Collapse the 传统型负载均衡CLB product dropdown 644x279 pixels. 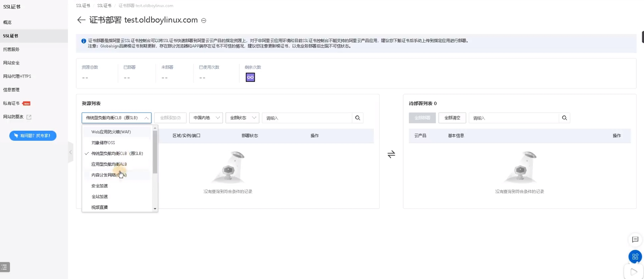tap(117, 118)
